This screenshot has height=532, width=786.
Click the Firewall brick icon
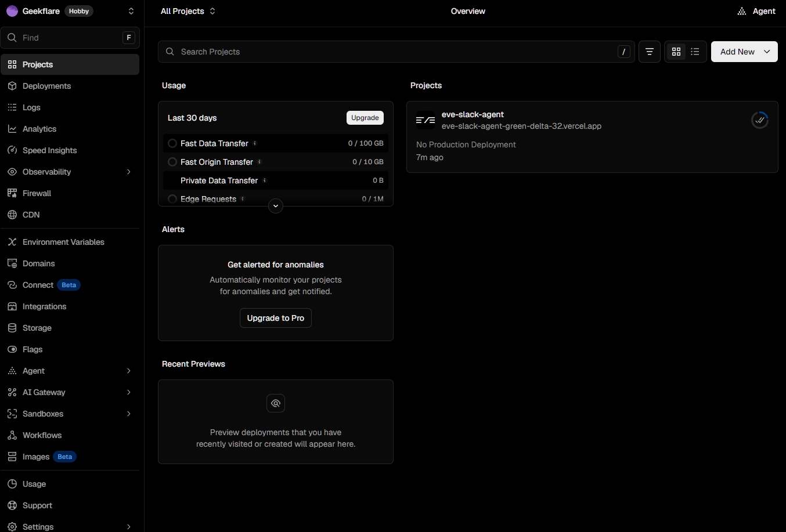[12, 193]
